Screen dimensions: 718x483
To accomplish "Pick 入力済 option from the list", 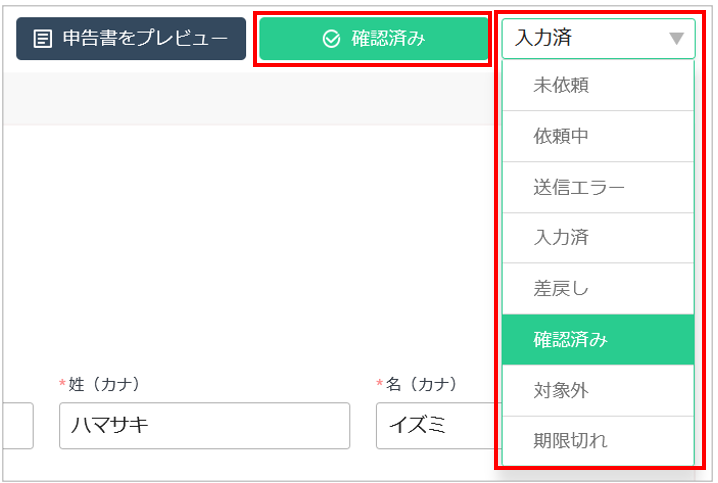I will coord(598,238).
